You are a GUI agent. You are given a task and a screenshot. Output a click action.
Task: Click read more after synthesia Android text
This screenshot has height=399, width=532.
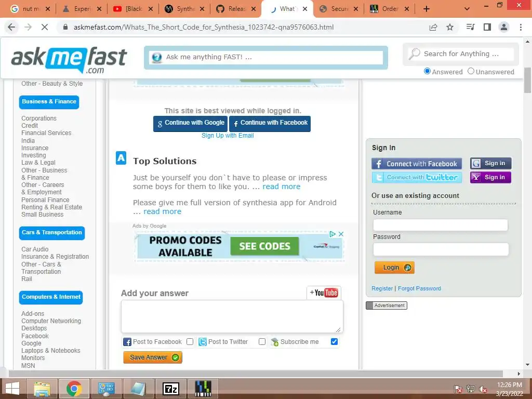162,211
